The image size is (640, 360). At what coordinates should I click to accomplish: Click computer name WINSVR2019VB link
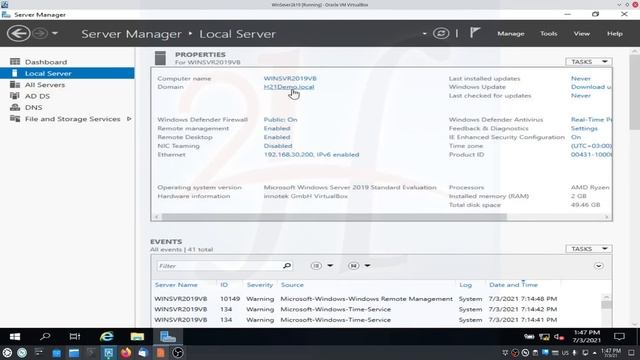coord(290,78)
